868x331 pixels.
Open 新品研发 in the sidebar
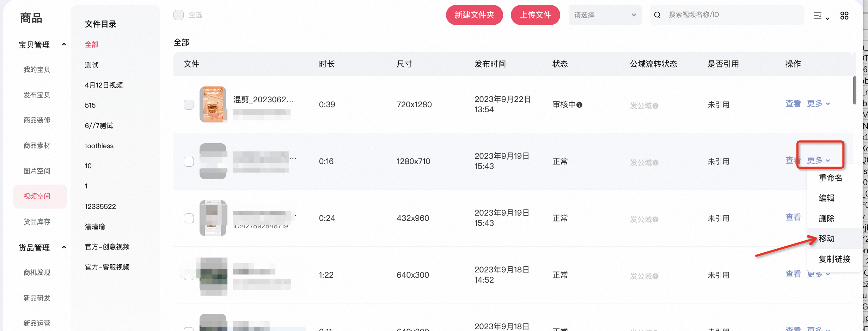37,298
